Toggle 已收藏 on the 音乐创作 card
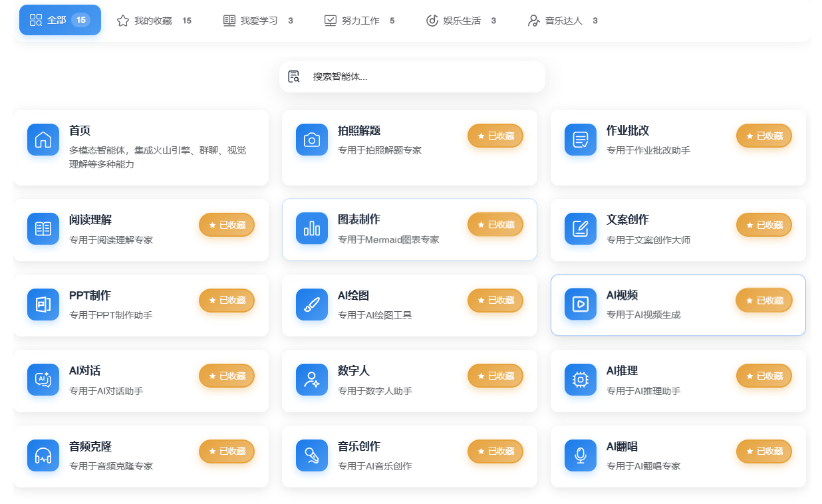Viewport: 822px width, 504px height. coord(495,451)
